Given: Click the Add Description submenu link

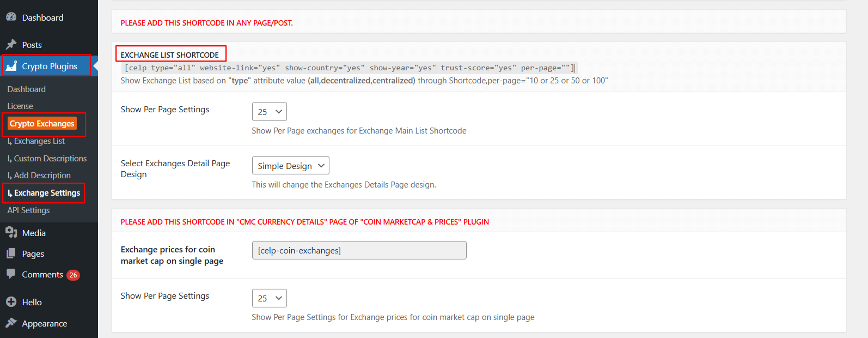Looking at the screenshot, I should coord(42,176).
